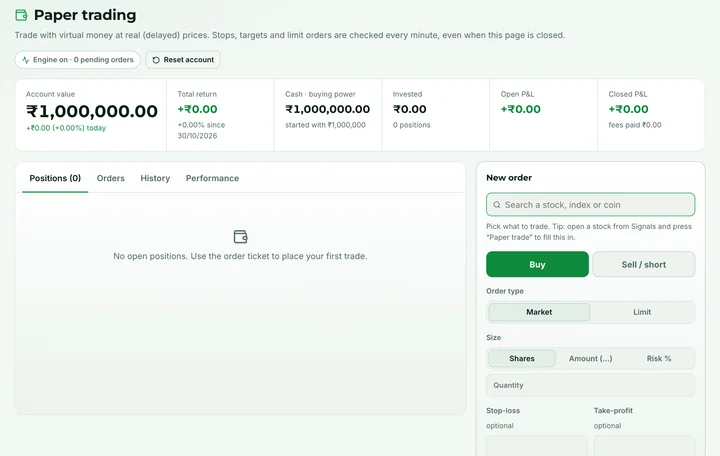Image resolution: width=720 pixels, height=456 pixels.
Task: Click the Pick what to trade tip text
Action: point(589,232)
